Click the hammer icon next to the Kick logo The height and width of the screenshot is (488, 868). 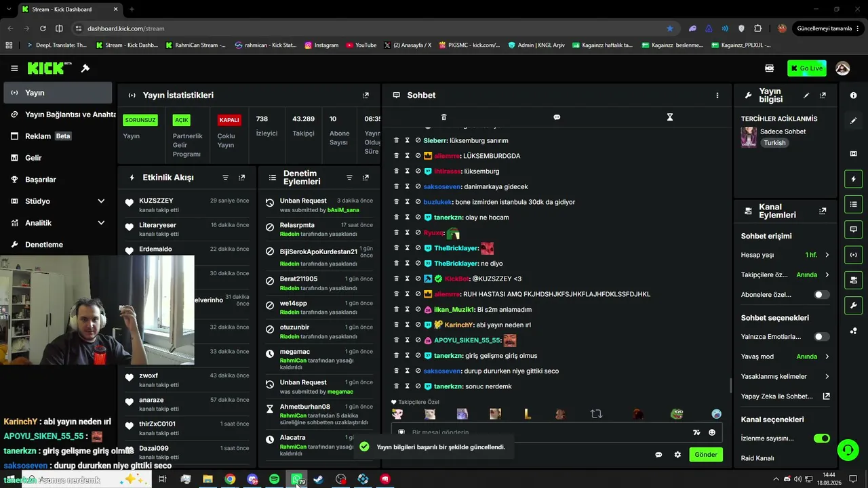tap(85, 68)
